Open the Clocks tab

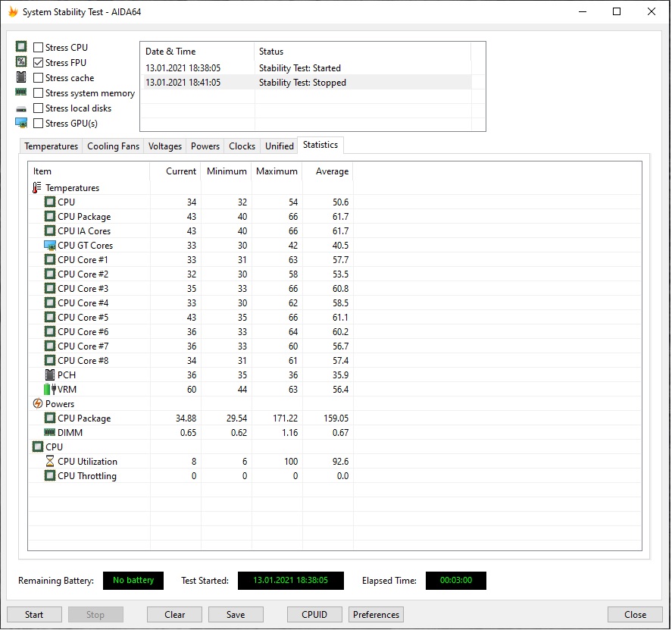tap(242, 146)
